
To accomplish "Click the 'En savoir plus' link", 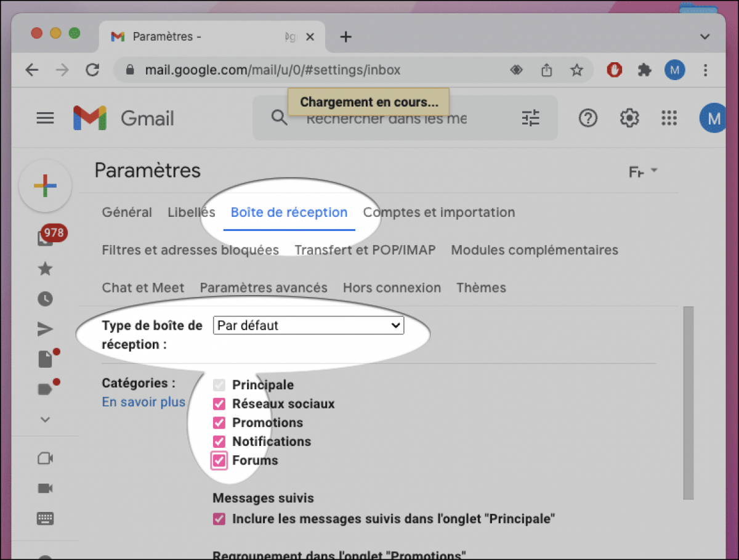I will click(143, 402).
